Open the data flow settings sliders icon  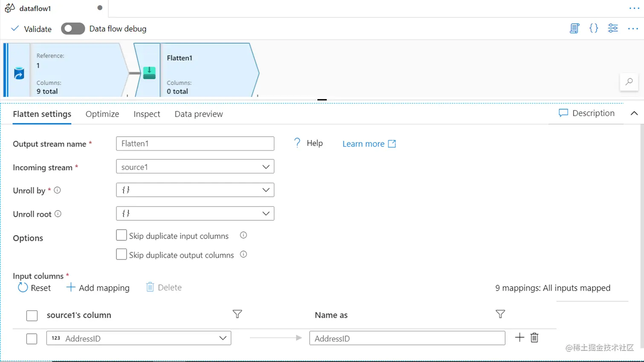pyautogui.click(x=613, y=29)
